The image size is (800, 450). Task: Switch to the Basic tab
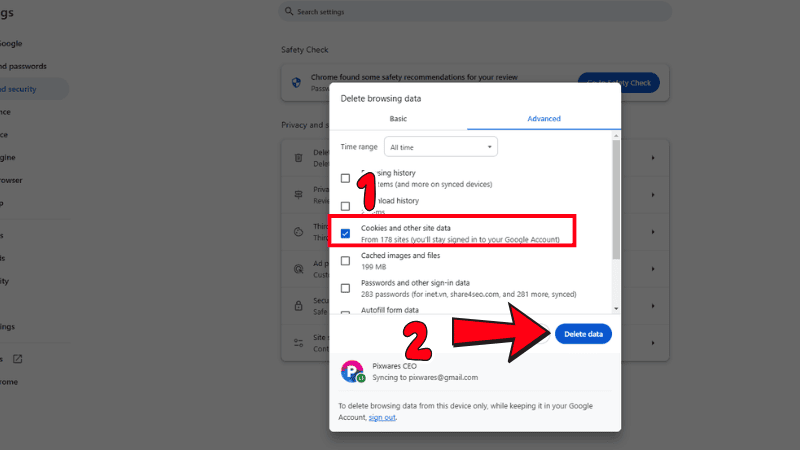click(398, 119)
